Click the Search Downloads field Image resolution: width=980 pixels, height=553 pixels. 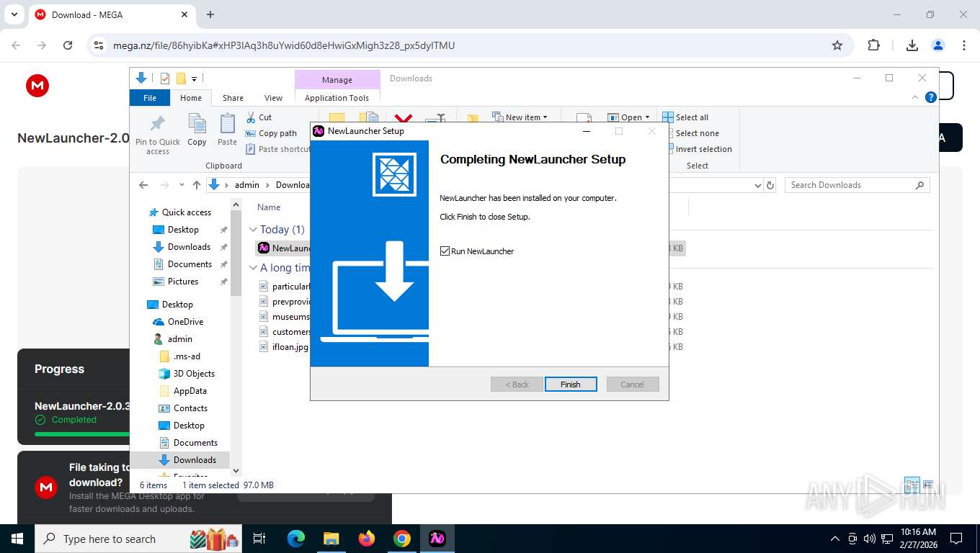(857, 185)
